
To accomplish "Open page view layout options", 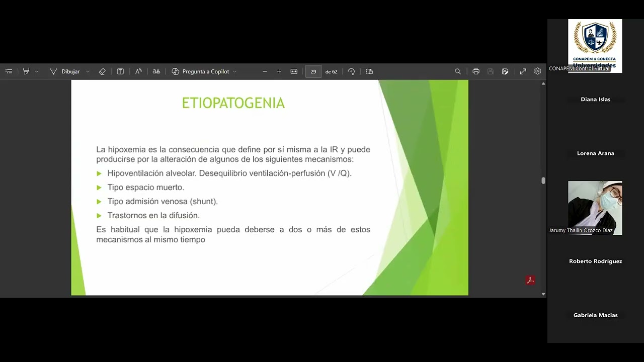I will (x=369, y=71).
